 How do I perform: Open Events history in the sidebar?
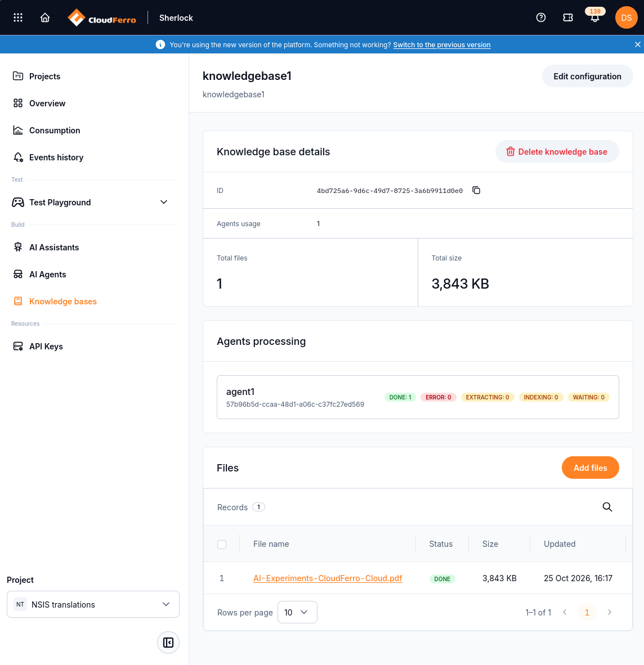click(x=56, y=158)
